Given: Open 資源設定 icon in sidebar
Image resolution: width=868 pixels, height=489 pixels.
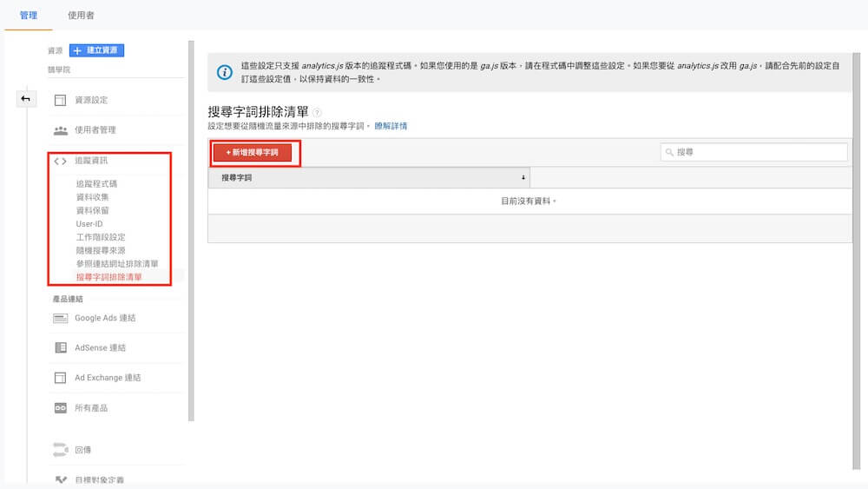Looking at the screenshot, I should (x=61, y=100).
